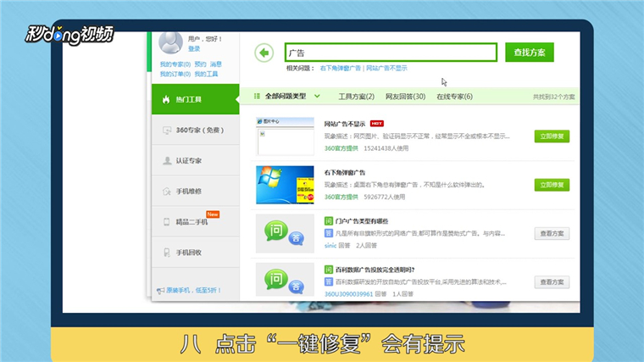
Task: Click the 问 icon beside 百利数据广告投放完全透明吗
Action: pos(328,270)
